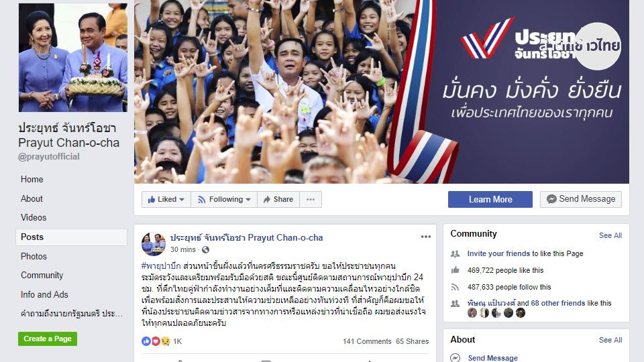Open the Videos section in sidebar

pos(34,217)
